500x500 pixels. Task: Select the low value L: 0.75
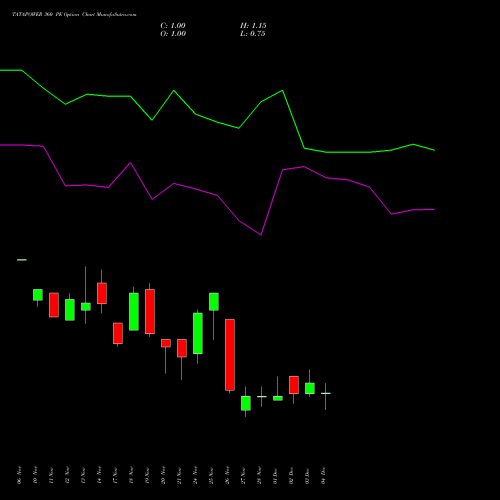point(253,34)
